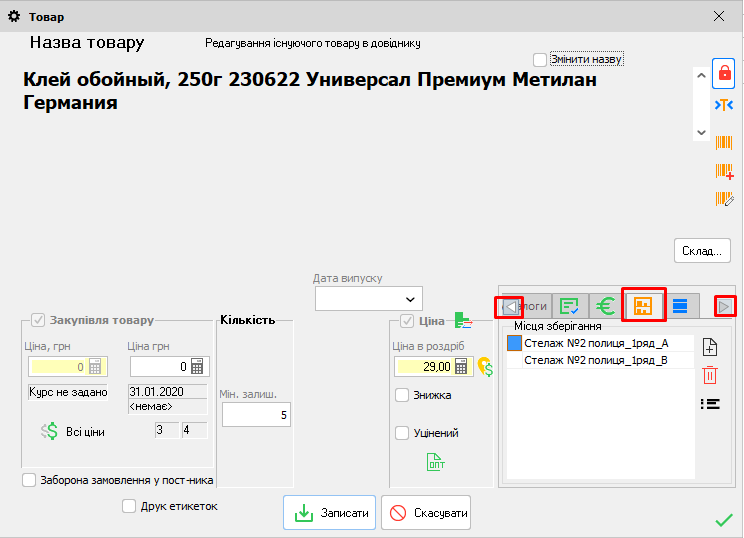Image resolution: width=744 pixels, height=538 pixels.
Task: Click the green ОПТ wholesale price icon
Action: coord(436,462)
